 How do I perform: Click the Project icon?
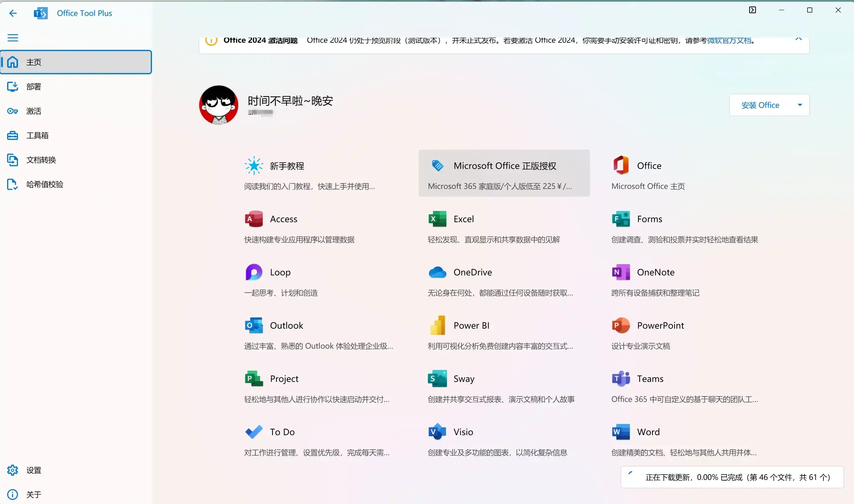[x=254, y=379]
